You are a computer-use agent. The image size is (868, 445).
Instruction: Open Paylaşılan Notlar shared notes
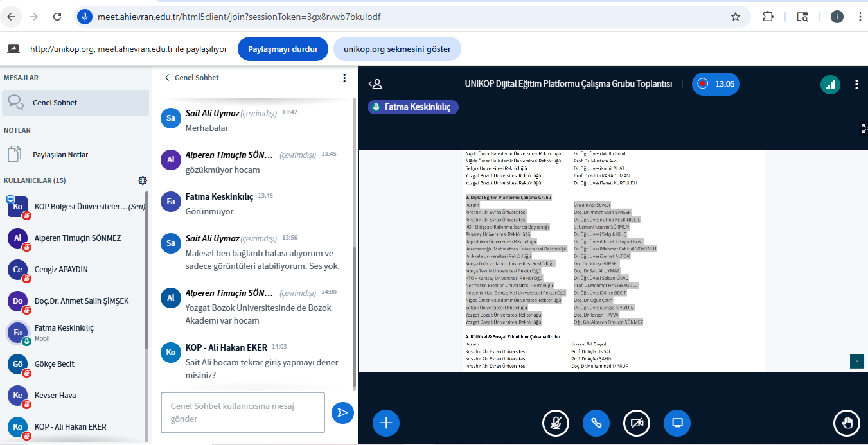point(60,155)
